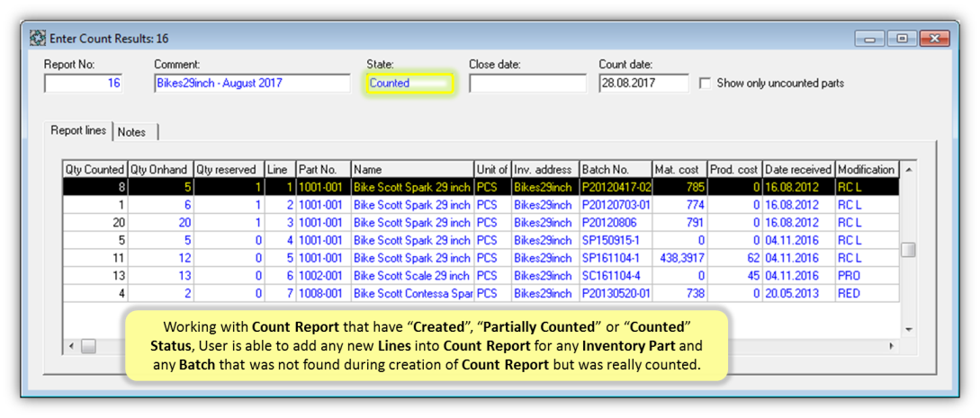Sort by Qty Counted column header
Image resolution: width=980 pixels, height=418 pixels.
pos(95,169)
